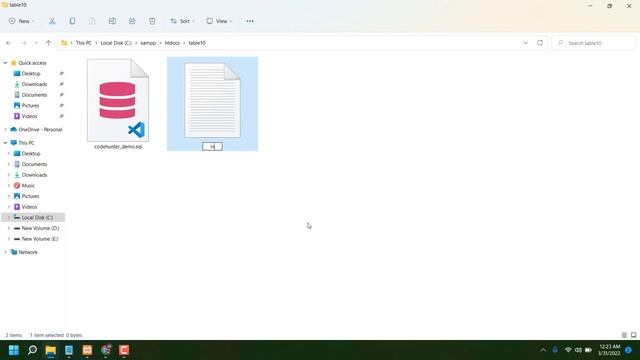Click the Share icon in toolbar
The image size is (640, 360).
click(x=132, y=21)
